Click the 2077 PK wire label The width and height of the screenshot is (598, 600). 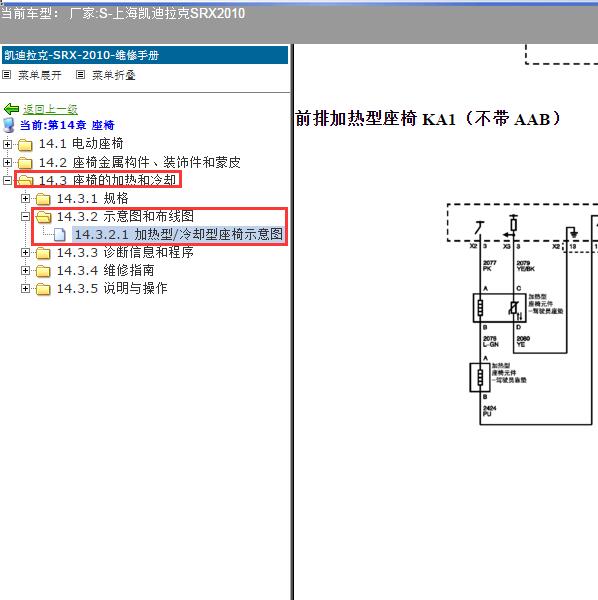coord(489,266)
